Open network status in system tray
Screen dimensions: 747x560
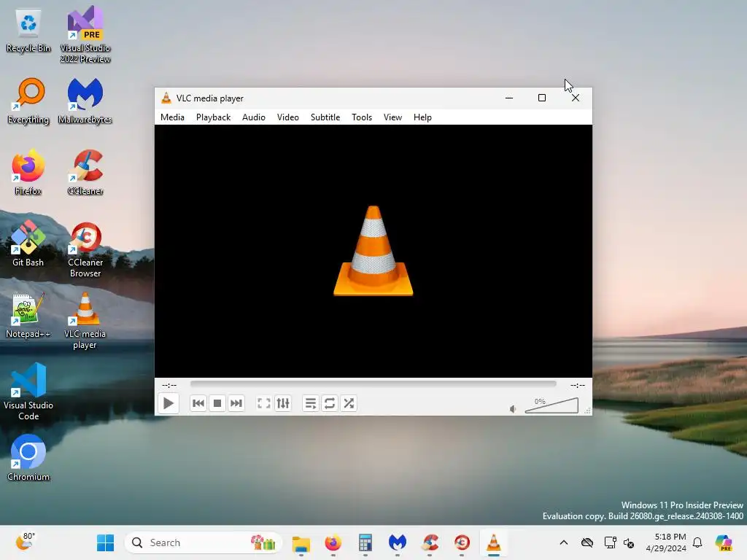(x=611, y=542)
